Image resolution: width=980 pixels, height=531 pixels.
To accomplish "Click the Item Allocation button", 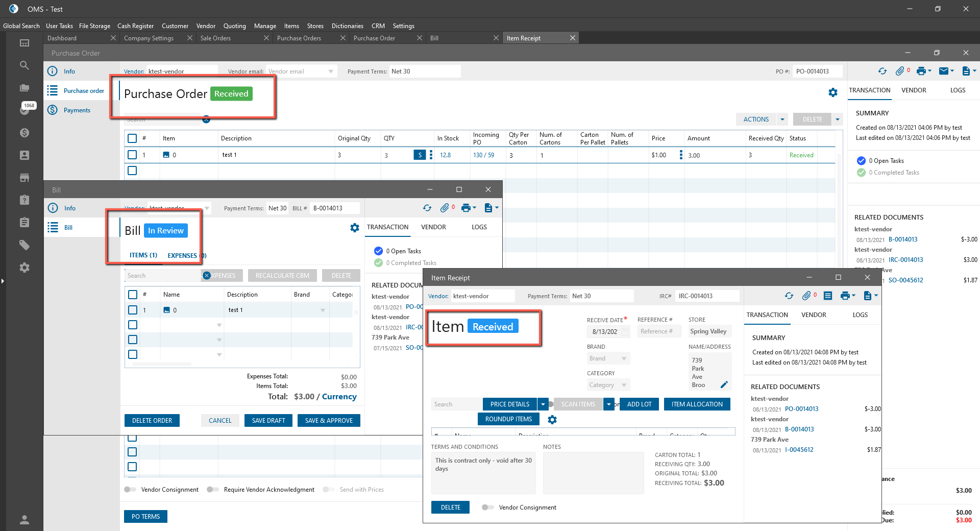I will pos(697,404).
